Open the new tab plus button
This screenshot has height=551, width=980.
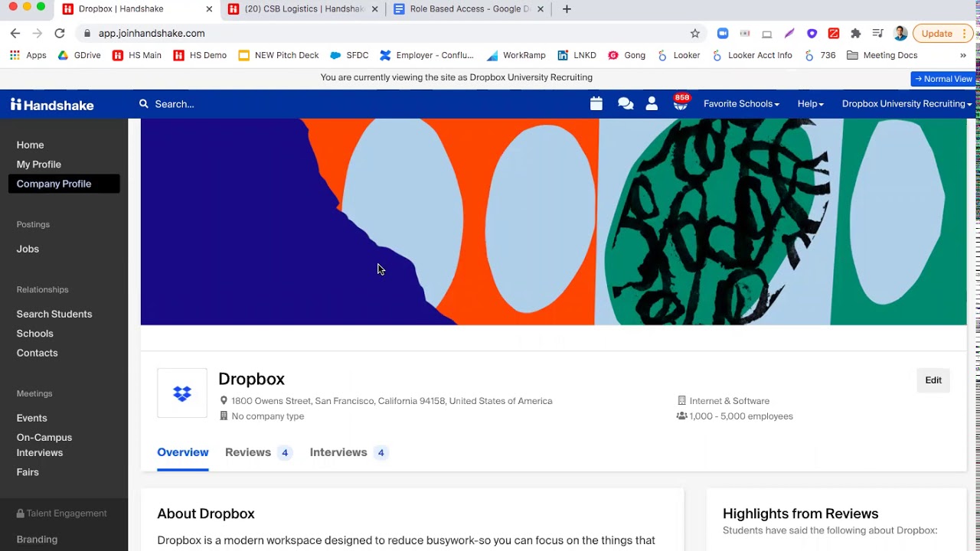click(567, 9)
